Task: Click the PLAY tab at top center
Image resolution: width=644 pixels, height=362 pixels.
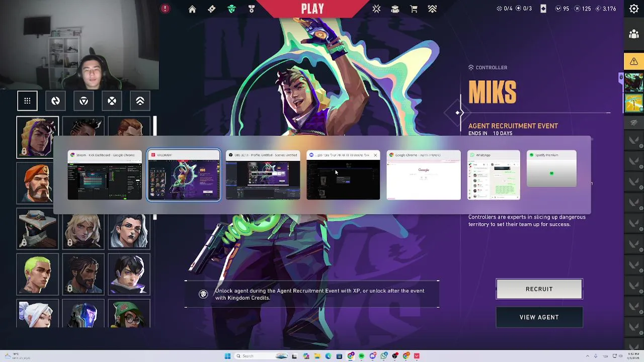Action: click(312, 9)
